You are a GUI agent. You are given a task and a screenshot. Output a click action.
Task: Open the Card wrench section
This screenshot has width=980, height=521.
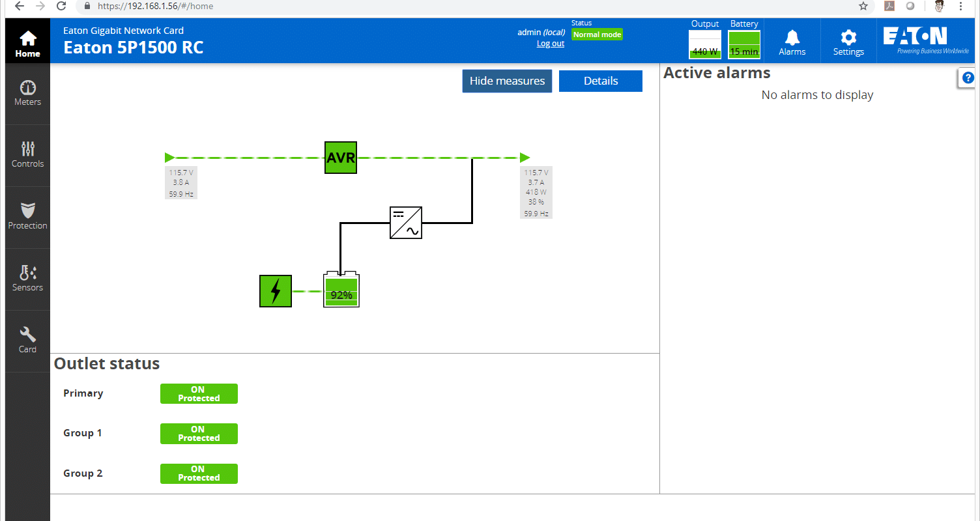[27, 341]
